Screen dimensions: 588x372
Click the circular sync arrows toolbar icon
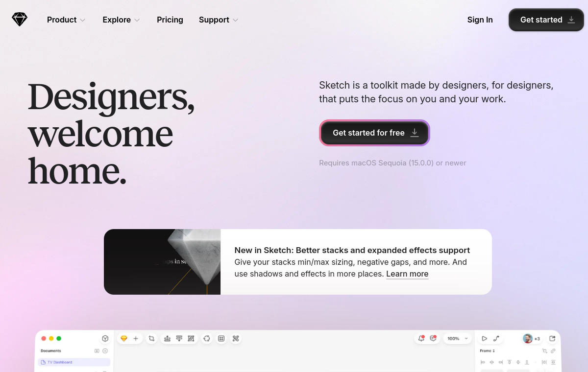coord(207,338)
